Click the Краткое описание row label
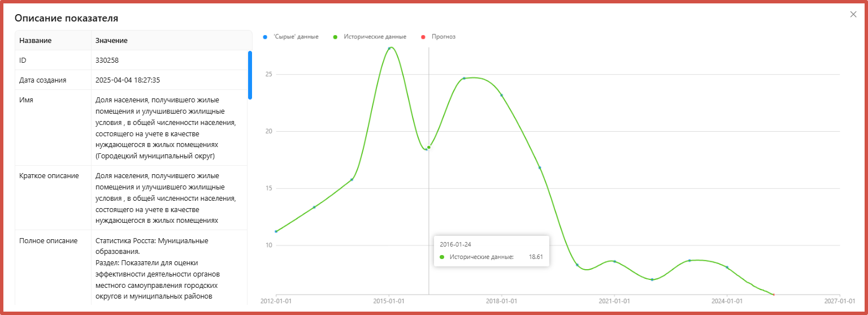The width and height of the screenshot is (868, 315). [x=49, y=176]
